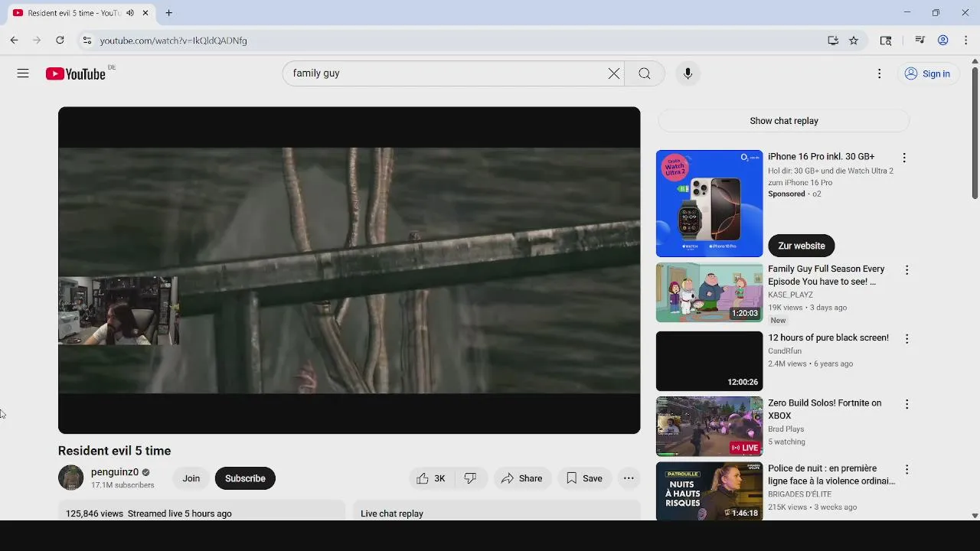Open Chrome side panel icon

pyautogui.click(x=886, y=41)
